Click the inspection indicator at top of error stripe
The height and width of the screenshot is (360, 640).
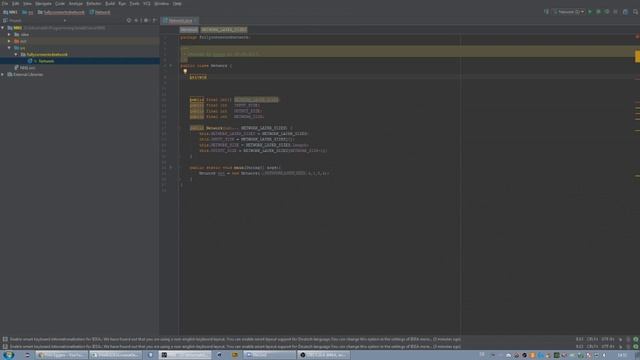click(x=637, y=37)
